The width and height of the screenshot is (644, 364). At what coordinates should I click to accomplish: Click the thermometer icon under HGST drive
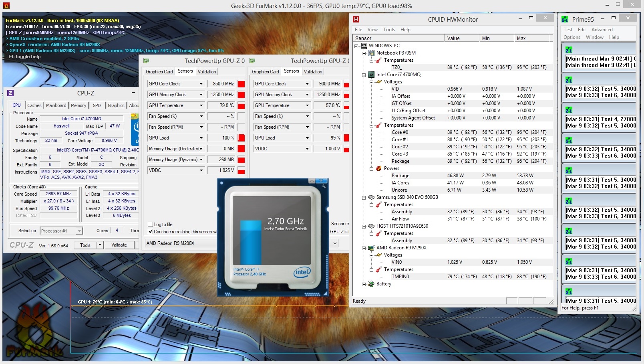379,233
